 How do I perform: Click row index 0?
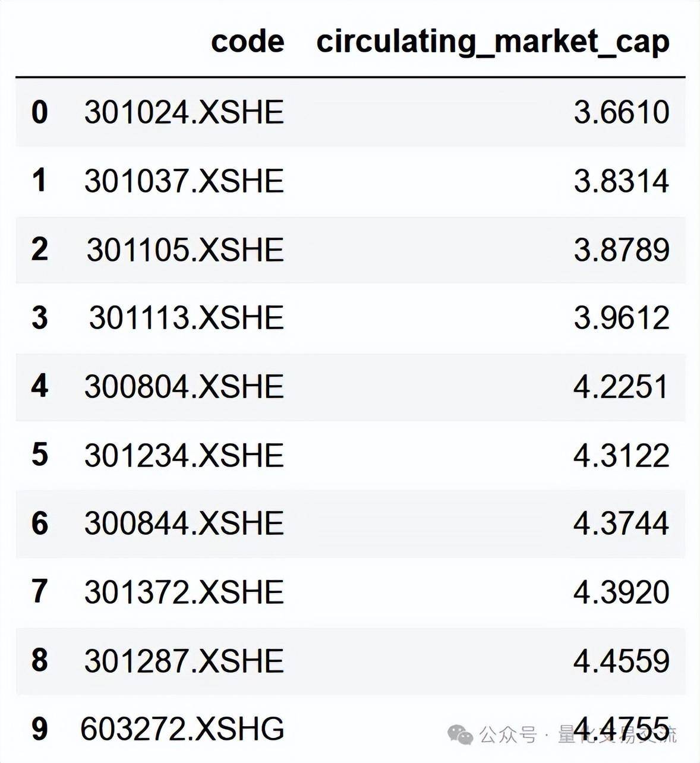pos(39,112)
